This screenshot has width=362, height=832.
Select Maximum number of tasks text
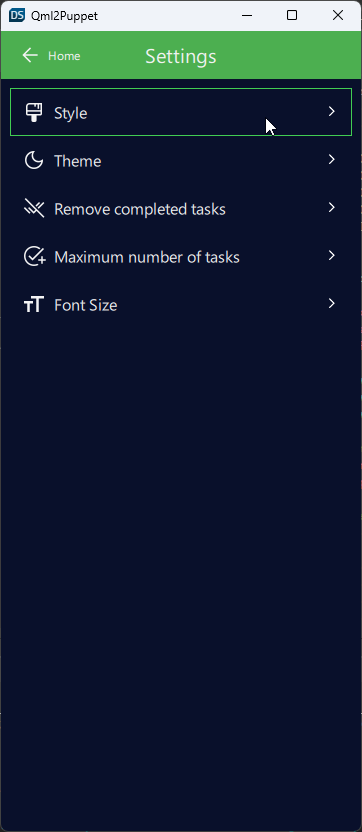click(147, 257)
